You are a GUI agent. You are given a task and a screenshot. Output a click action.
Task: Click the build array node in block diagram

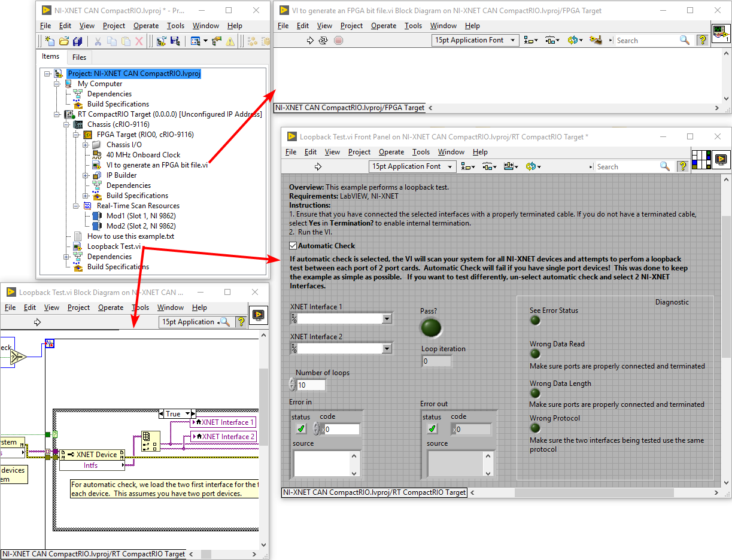click(x=150, y=442)
